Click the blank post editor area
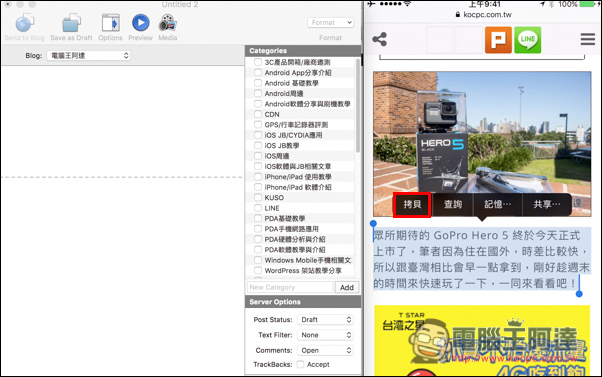Viewport: 602px width, 377px height. 122,220
